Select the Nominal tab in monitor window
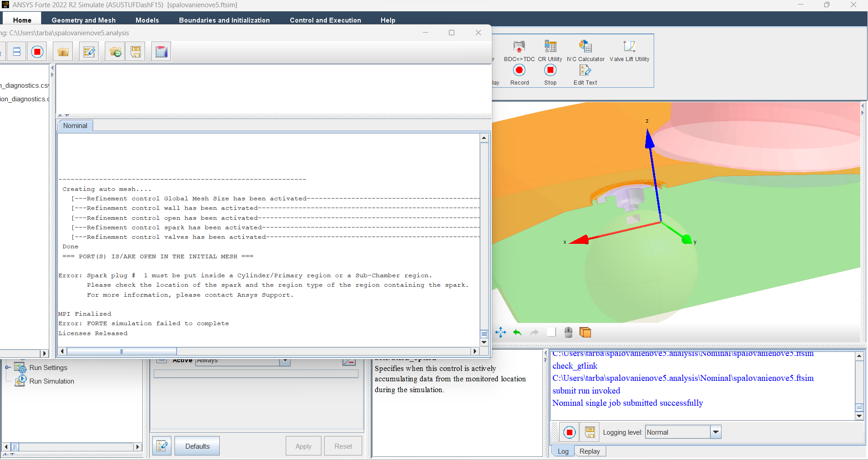The image size is (868, 460). pyautogui.click(x=75, y=126)
